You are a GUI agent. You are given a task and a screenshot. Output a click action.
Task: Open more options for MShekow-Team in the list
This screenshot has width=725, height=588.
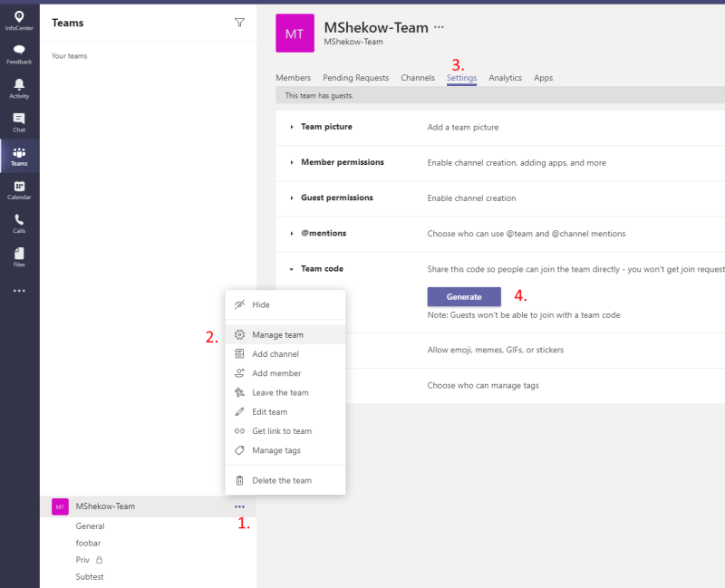click(239, 506)
